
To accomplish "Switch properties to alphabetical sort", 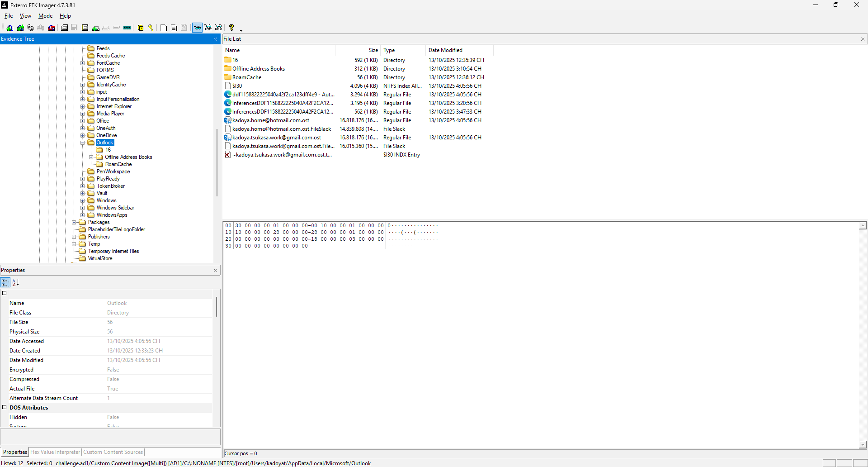I will 16,283.
